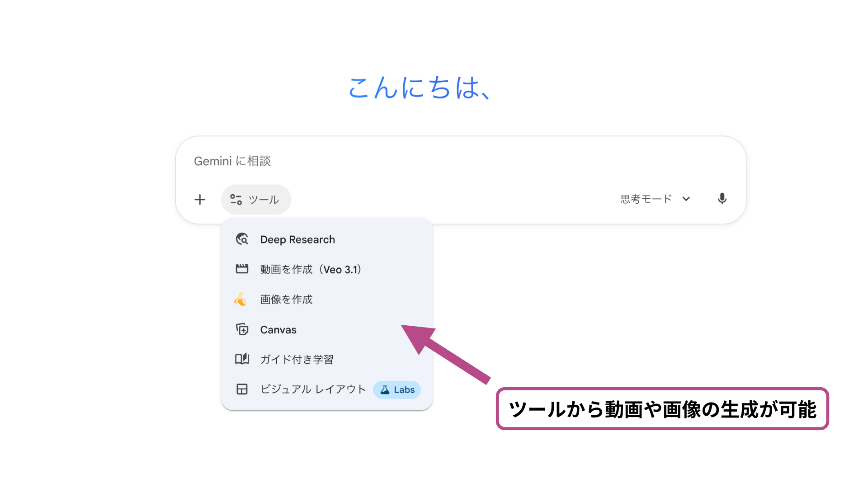Choose ガイド付き学習 from the menu
This screenshot has height=478, width=868.
[x=297, y=360]
